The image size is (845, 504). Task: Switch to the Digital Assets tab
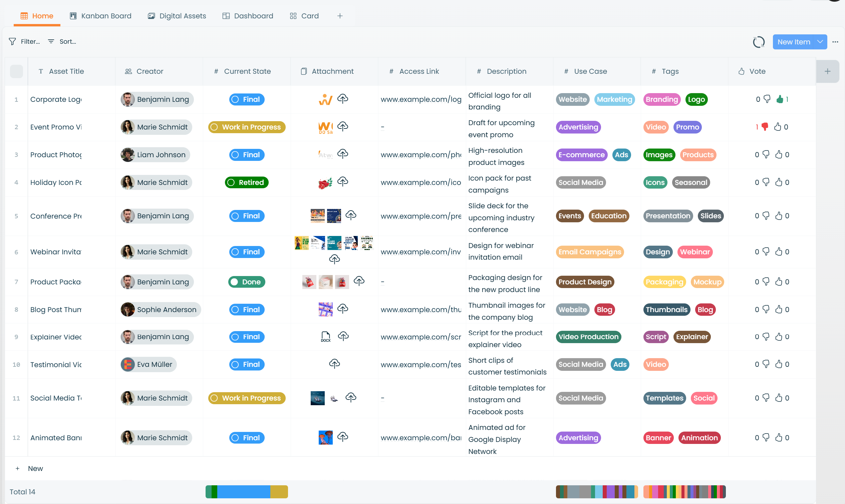(177, 16)
